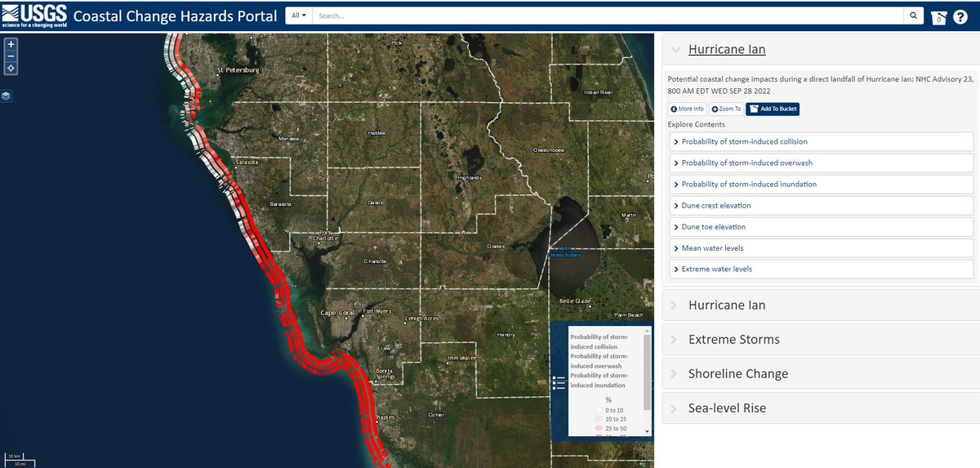Toggle the legend list icon
The width and height of the screenshot is (980, 468).
[x=559, y=382]
